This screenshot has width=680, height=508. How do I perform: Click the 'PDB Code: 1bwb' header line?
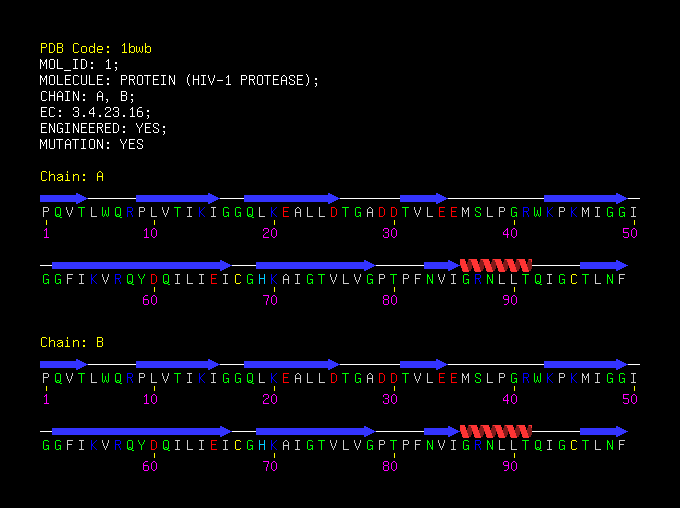click(x=96, y=48)
